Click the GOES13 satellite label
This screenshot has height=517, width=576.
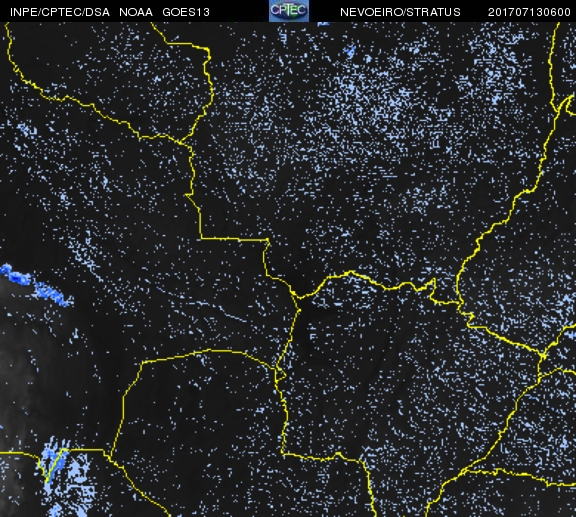[186, 12]
